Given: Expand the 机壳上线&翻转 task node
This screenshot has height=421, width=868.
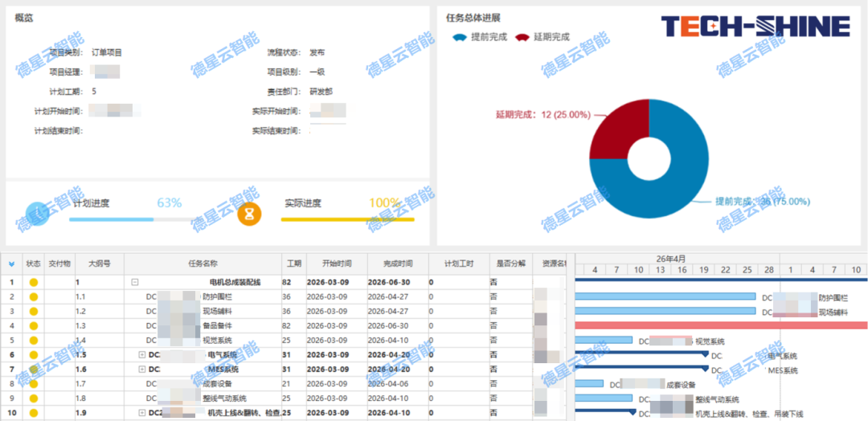Looking at the screenshot, I should [141, 413].
